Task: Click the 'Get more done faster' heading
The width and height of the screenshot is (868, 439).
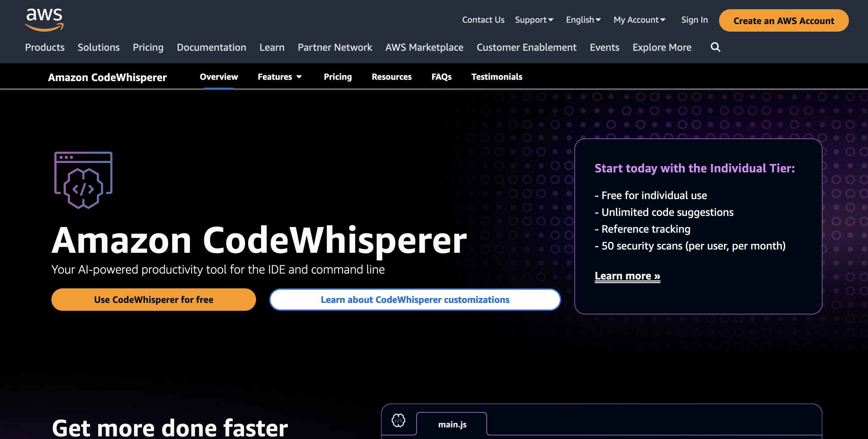Action: click(x=170, y=428)
